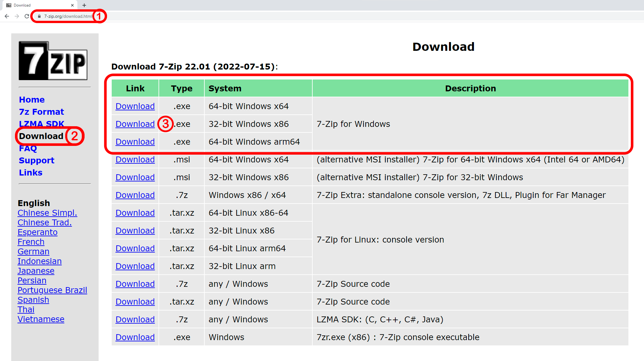Click the System column header

coord(258,89)
